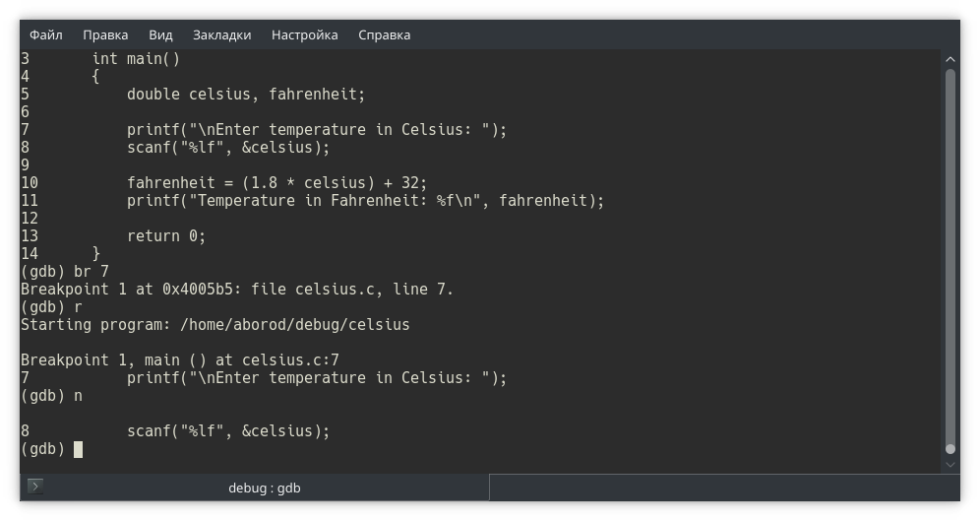This screenshot has width=980, height=521.
Task: Open the Вид menu
Action: click(x=160, y=34)
